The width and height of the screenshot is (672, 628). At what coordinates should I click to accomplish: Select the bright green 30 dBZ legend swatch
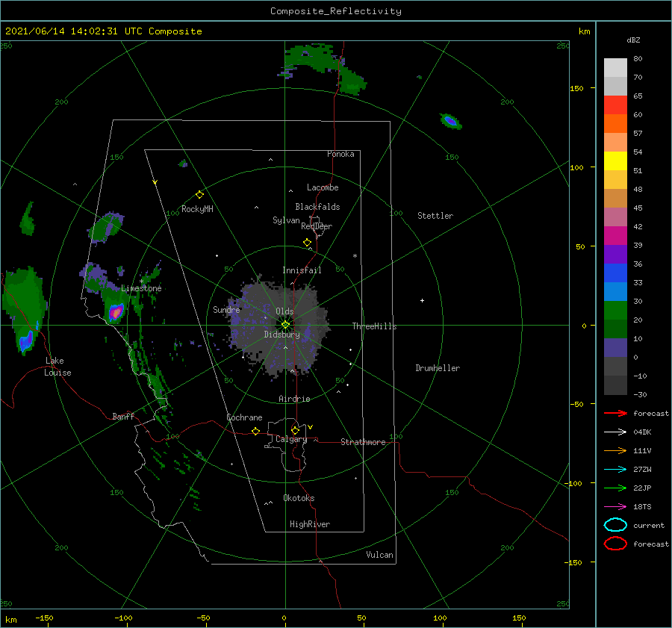(x=615, y=310)
